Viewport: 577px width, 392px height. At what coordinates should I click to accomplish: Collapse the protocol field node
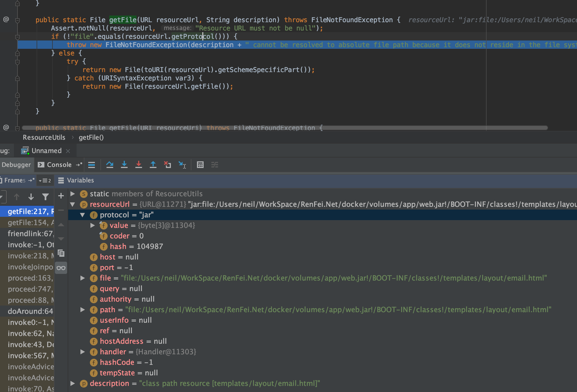[x=82, y=215]
